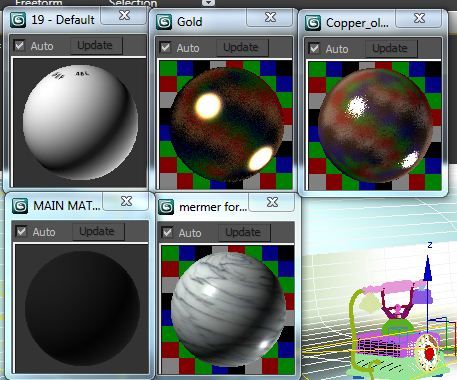Click the Copper_ol... window app icon
The image size is (457, 380).
313,23
